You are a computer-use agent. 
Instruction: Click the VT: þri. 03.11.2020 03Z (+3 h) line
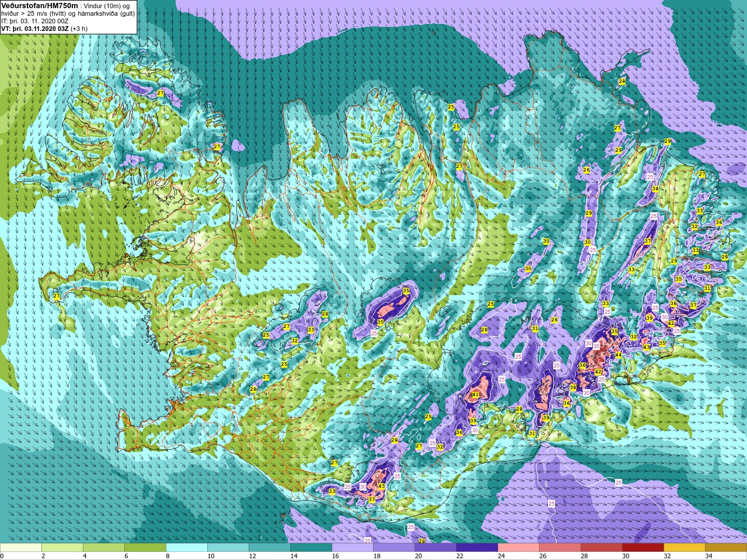click(x=44, y=28)
